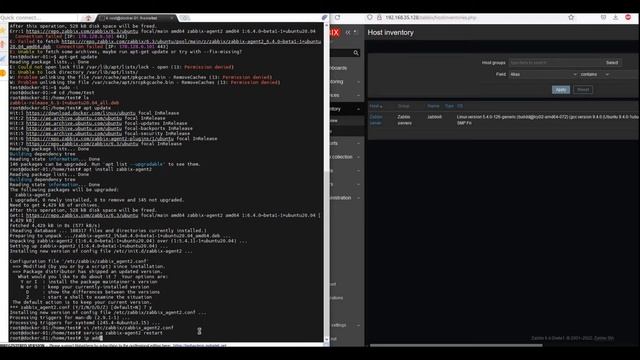The image size is (640, 360).
Task: Click the Zabbix footer version text
Action: click(573, 338)
